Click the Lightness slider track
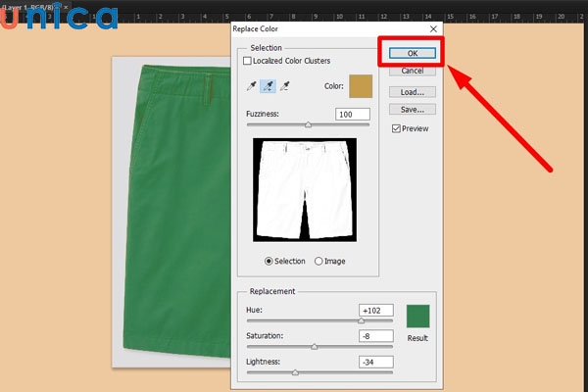Viewport: 588px width, 392px height. tap(318, 372)
